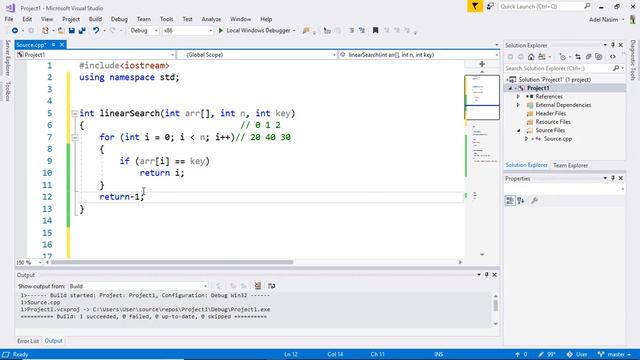Open the Show output from Build dropdown
The height and width of the screenshot is (360, 640).
click(x=138, y=286)
